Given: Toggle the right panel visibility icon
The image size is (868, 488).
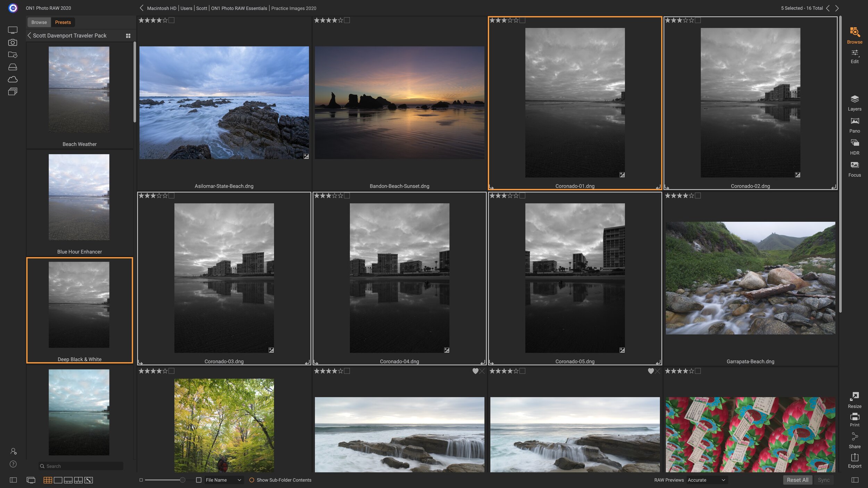Looking at the screenshot, I should pyautogui.click(x=855, y=480).
